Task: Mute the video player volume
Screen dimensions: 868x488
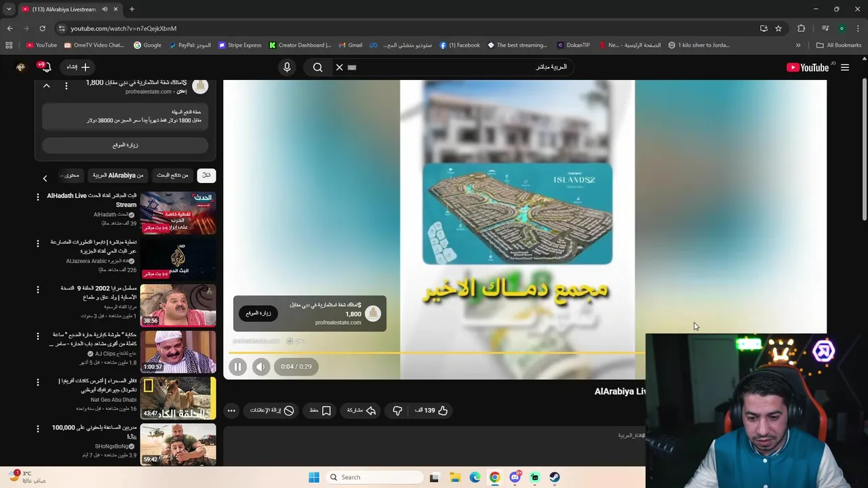Action: (x=261, y=367)
